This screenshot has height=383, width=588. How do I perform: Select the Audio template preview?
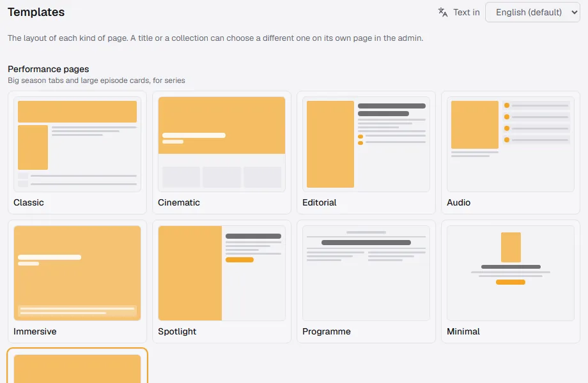[x=511, y=144]
